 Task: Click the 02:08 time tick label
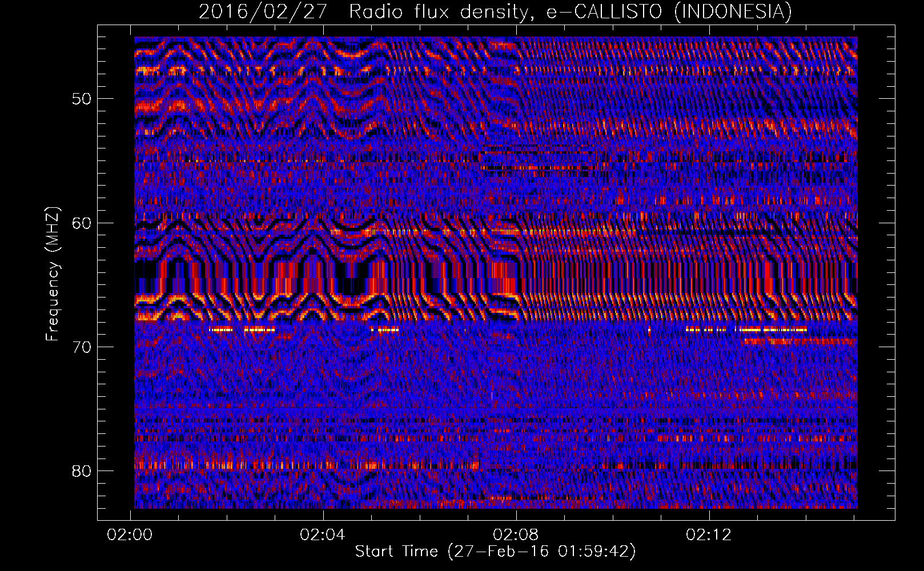click(516, 535)
